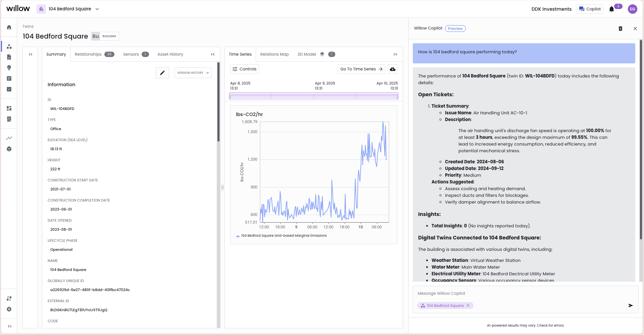Switch to the Time Series tab
This screenshot has width=644, height=335.
click(x=240, y=54)
